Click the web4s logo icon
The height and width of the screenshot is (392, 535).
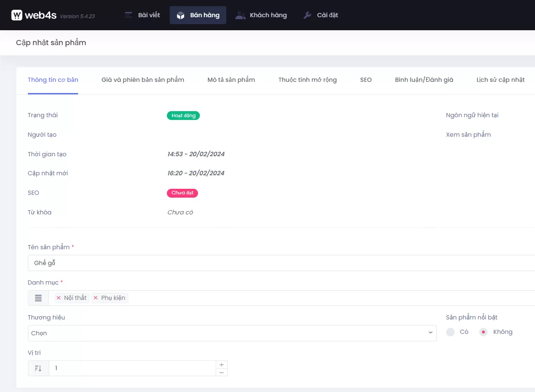17,15
